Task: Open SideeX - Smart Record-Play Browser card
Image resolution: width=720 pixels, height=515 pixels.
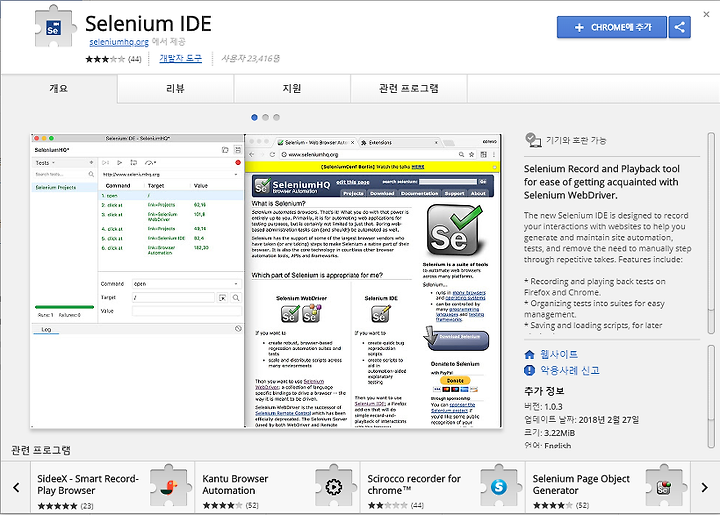Action: (112, 487)
